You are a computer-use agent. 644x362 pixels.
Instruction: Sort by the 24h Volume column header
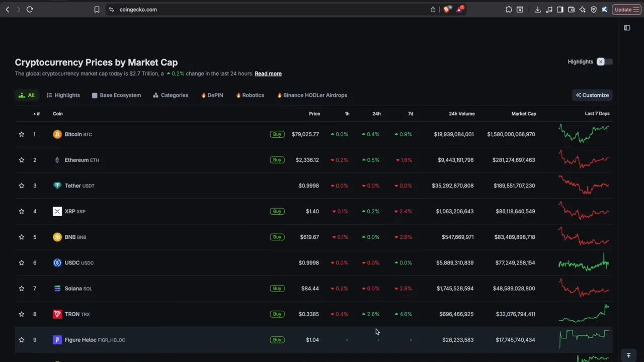point(462,114)
